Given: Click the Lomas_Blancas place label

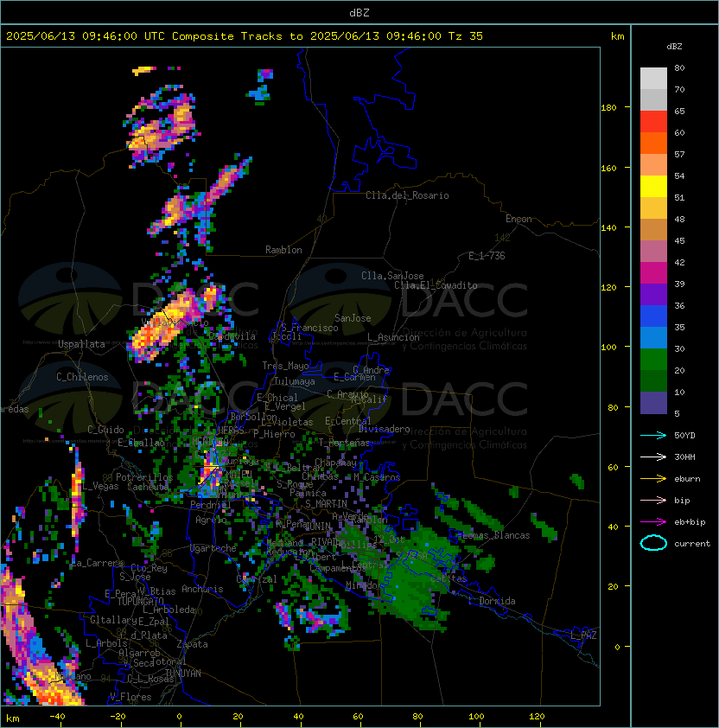Looking at the screenshot, I should coord(496,535).
